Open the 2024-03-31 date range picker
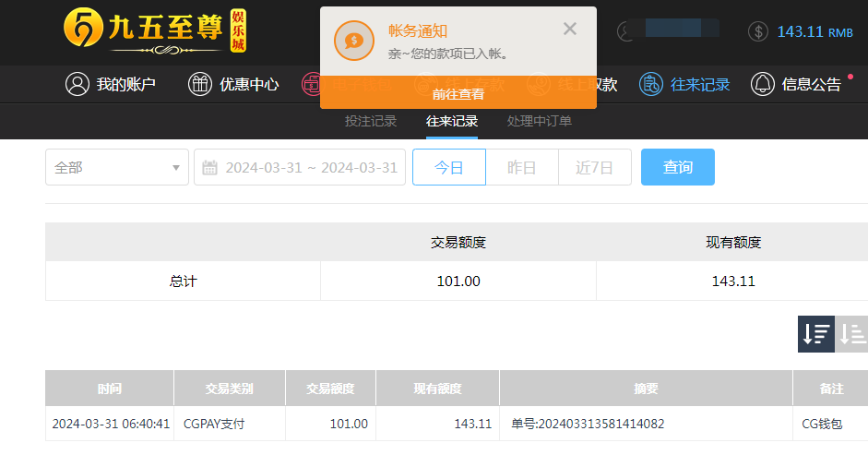This screenshot has height=455, width=868. pos(300,167)
